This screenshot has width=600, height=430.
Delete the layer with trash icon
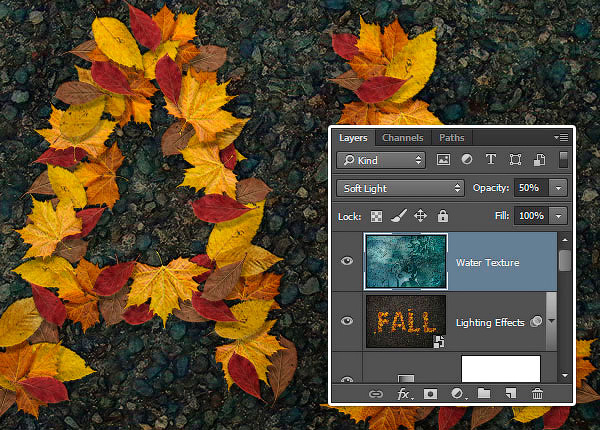tap(537, 393)
